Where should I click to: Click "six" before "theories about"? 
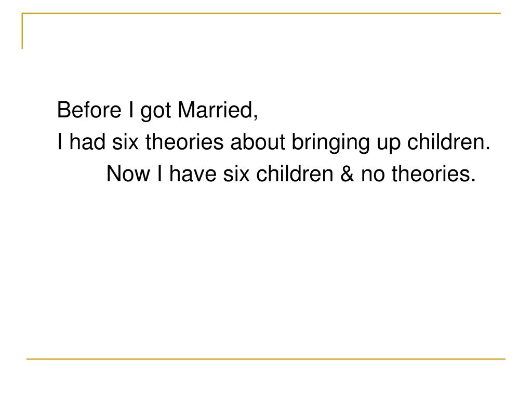tap(125, 142)
